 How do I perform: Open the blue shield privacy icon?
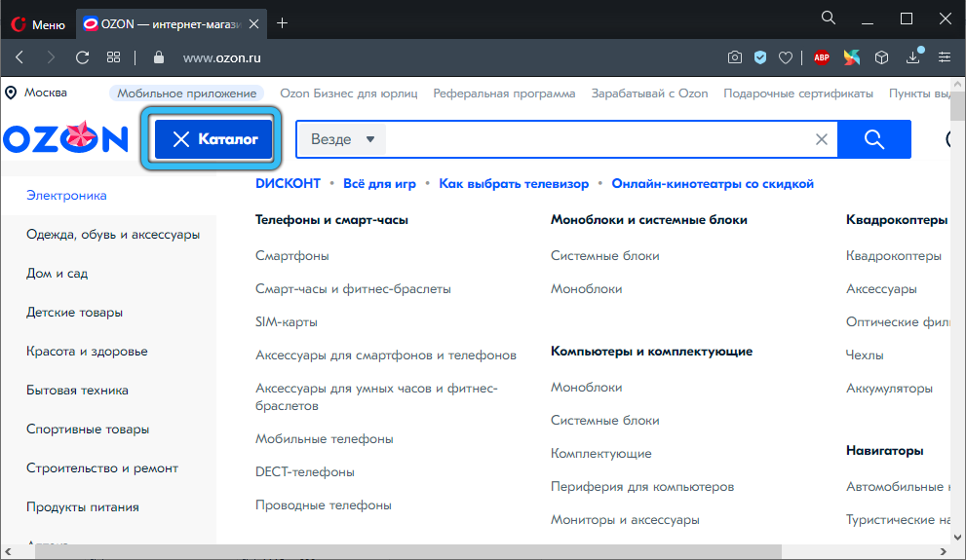[x=760, y=57]
